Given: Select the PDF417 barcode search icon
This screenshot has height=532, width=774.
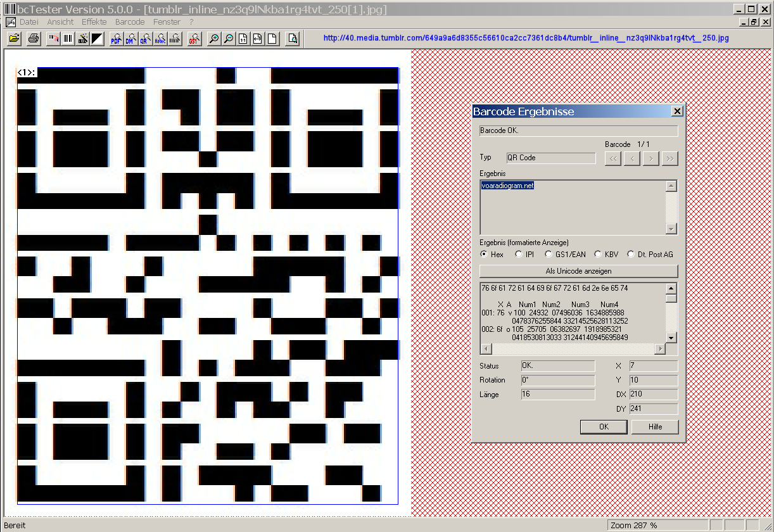Looking at the screenshot, I should coord(116,39).
